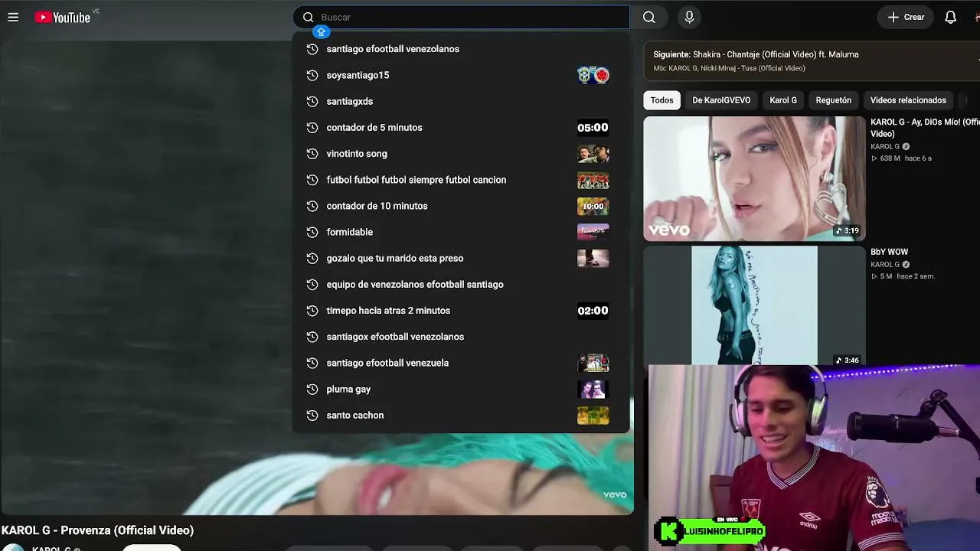Open "Siguiente: Shakira - Chantaje" up-next item
The width and height of the screenshot is (980, 551).
(756, 54)
